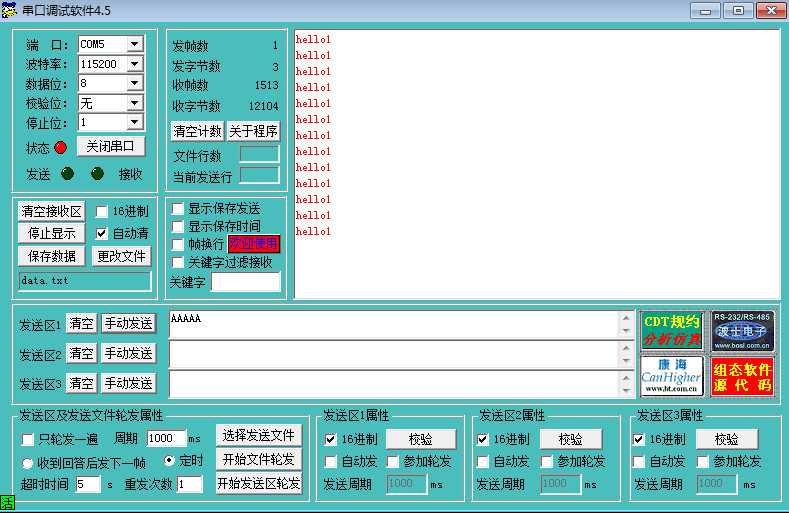Toggle the receive-area 16进制 checkbox
This screenshot has width=789, height=513.
click(102, 211)
